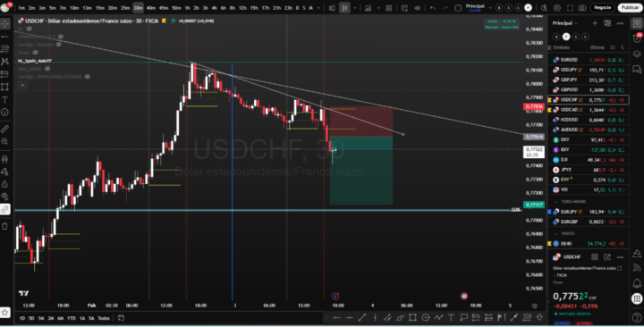Toggle visibility of Pivots indicator
Image resolution: width=644 pixels, height=327 pixels.
click(x=35, y=53)
